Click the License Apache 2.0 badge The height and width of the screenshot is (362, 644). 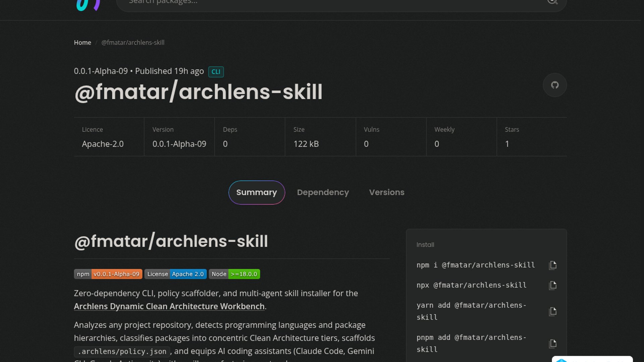(x=175, y=274)
